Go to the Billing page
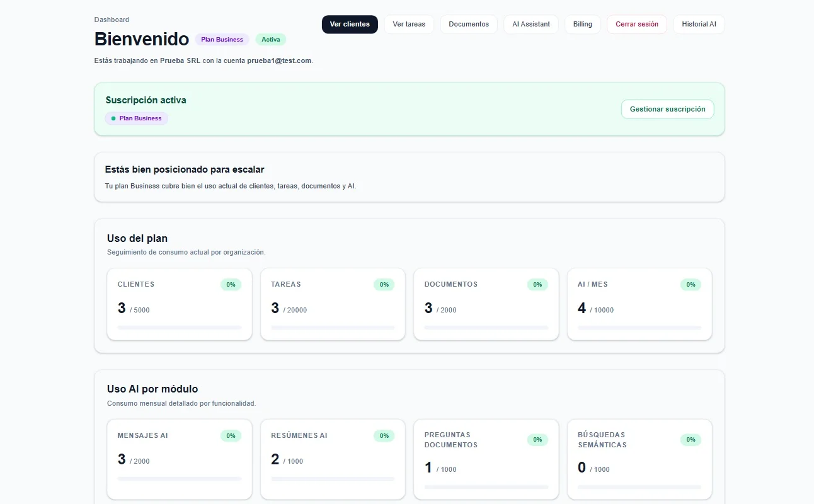 click(582, 24)
